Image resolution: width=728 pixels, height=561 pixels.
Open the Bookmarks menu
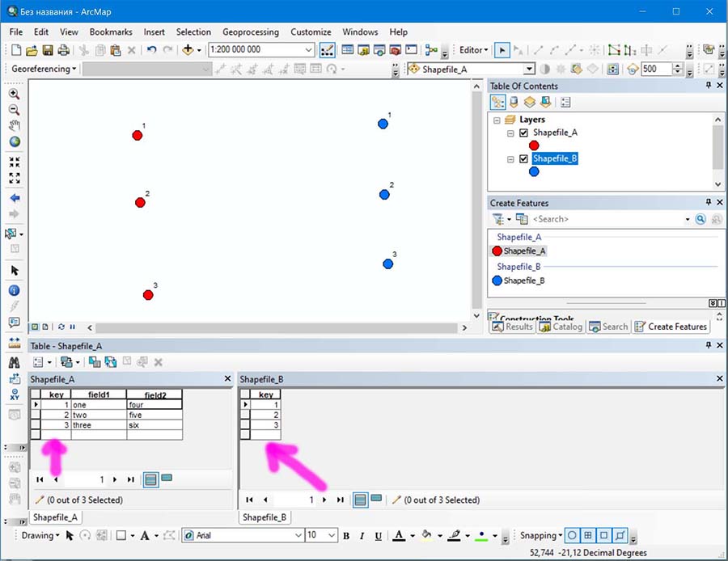(x=111, y=32)
